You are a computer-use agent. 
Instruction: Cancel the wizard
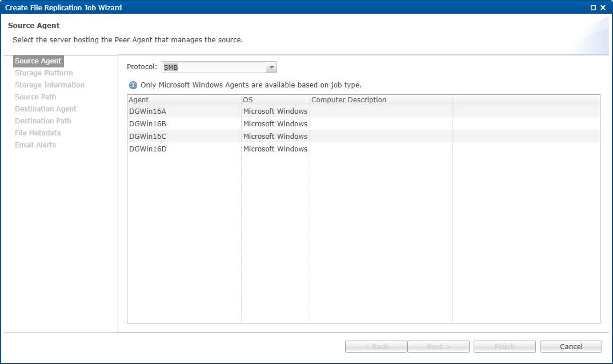571,346
